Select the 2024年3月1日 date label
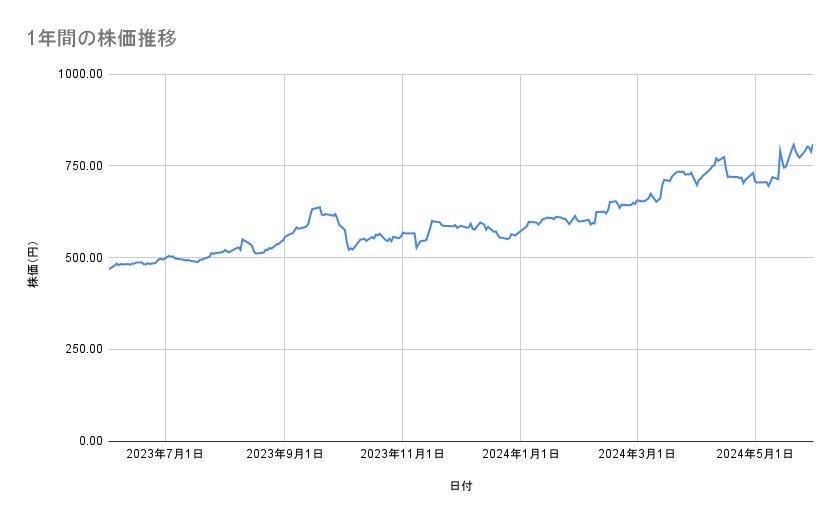Screen dimensions: 839x519 (637, 455)
